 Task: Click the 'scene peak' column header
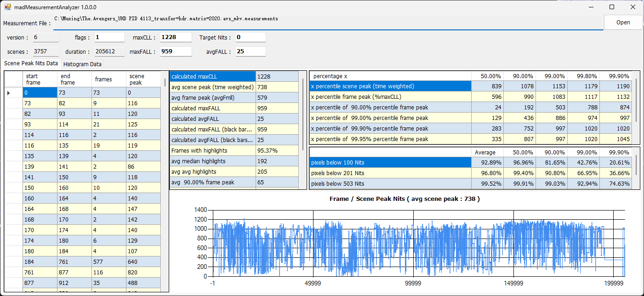(x=143, y=79)
